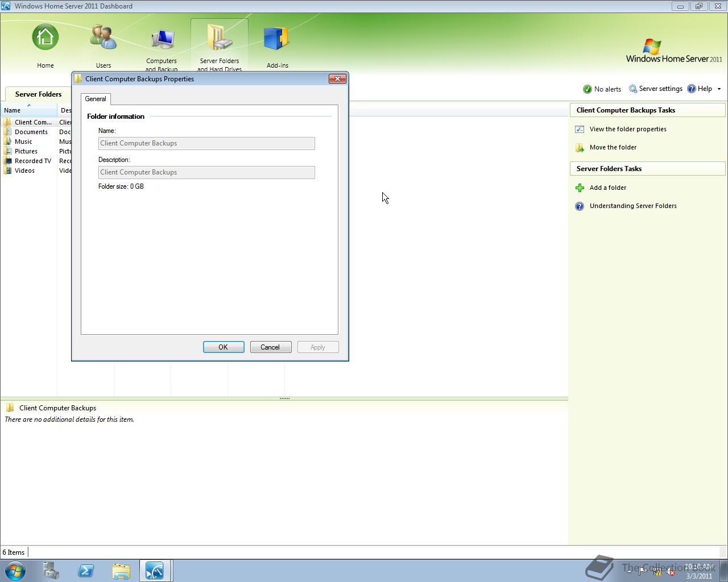The height and width of the screenshot is (582, 728).
Task: Open Server settings gear icon
Action: [632, 89]
